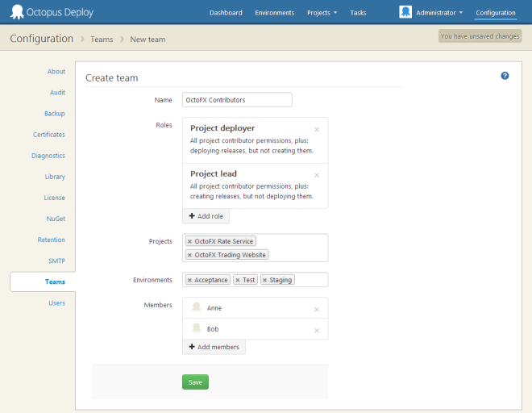Click the Octopus Deploy logo

[52, 12]
